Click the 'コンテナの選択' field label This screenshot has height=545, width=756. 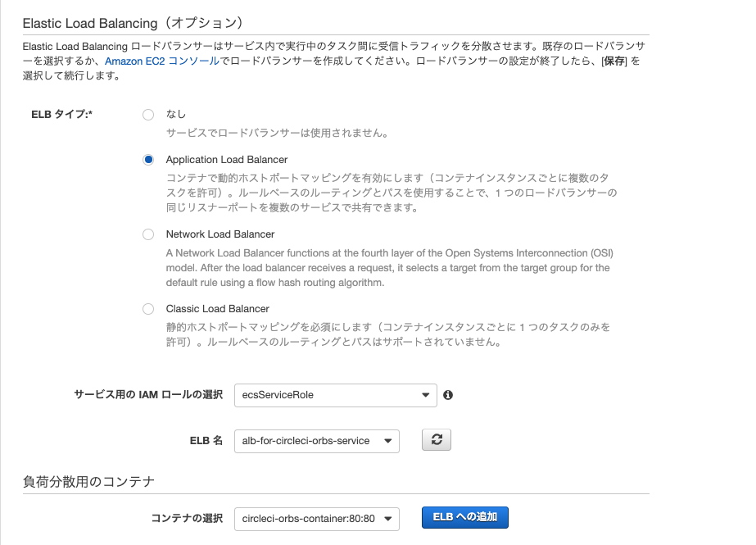tap(187, 519)
